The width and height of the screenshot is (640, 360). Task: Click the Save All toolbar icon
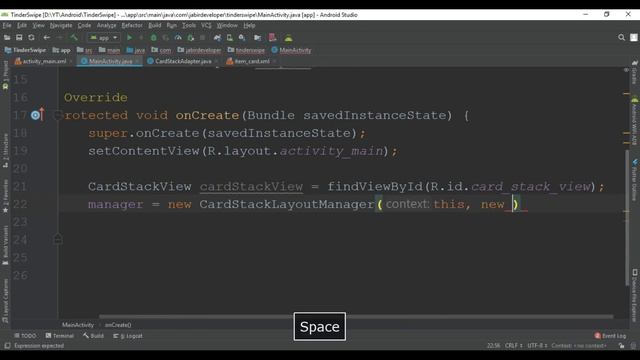click(x=19, y=38)
